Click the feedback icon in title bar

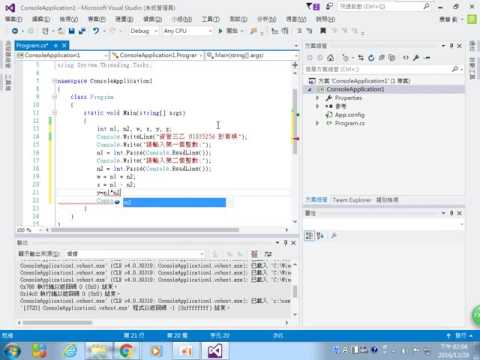pos(329,6)
